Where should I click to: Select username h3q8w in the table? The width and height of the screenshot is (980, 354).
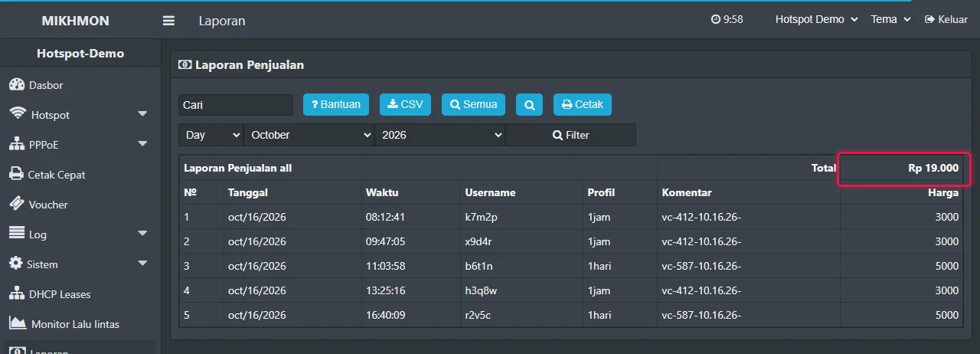coord(482,290)
